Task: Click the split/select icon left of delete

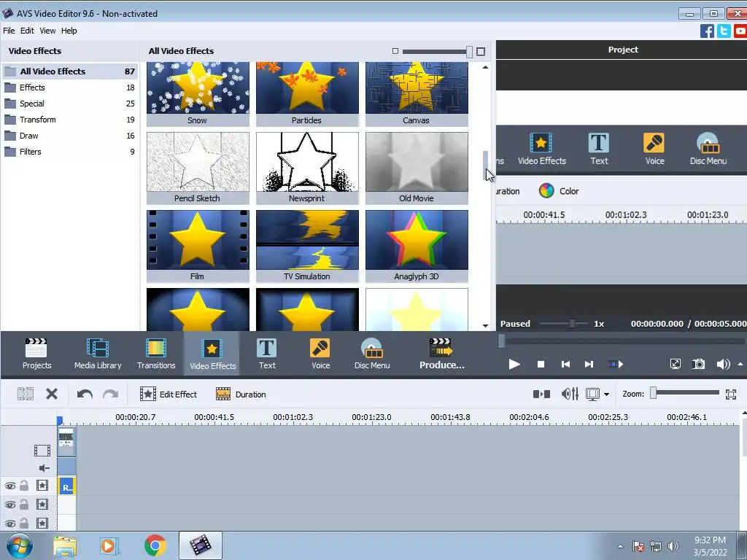Action: click(x=26, y=394)
